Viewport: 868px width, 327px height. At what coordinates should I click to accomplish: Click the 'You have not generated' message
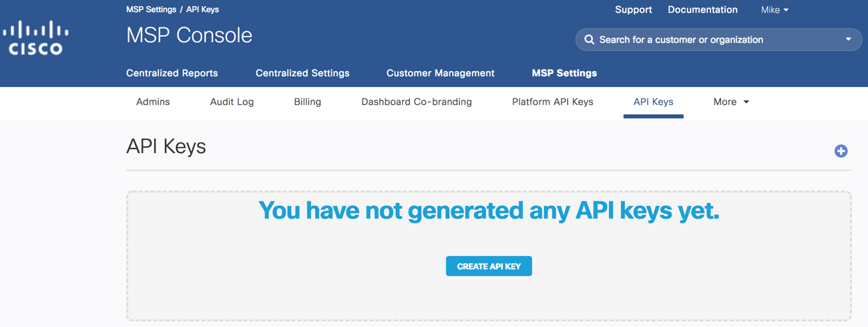(x=489, y=211)
